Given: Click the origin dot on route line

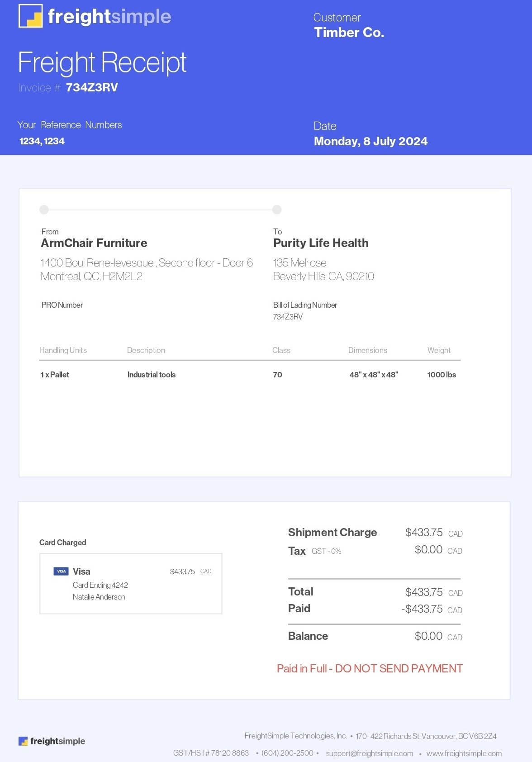Looking at the screenshot, I should pos(44,210).
